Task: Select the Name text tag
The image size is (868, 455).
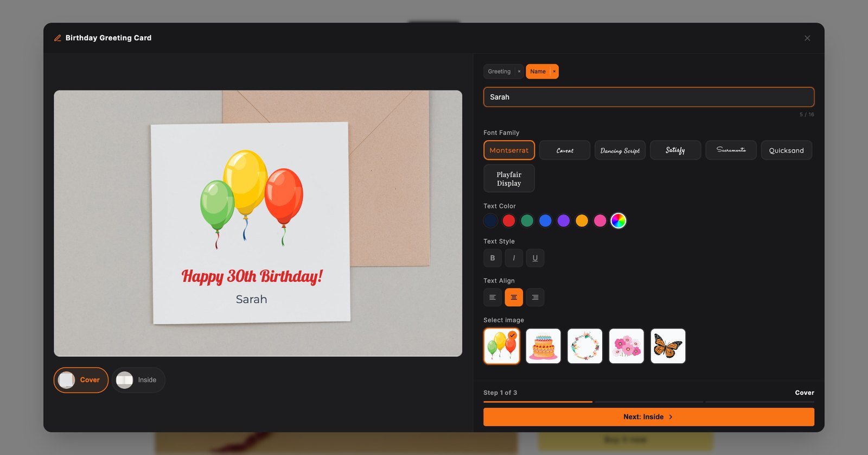Action: coord(538,72)
